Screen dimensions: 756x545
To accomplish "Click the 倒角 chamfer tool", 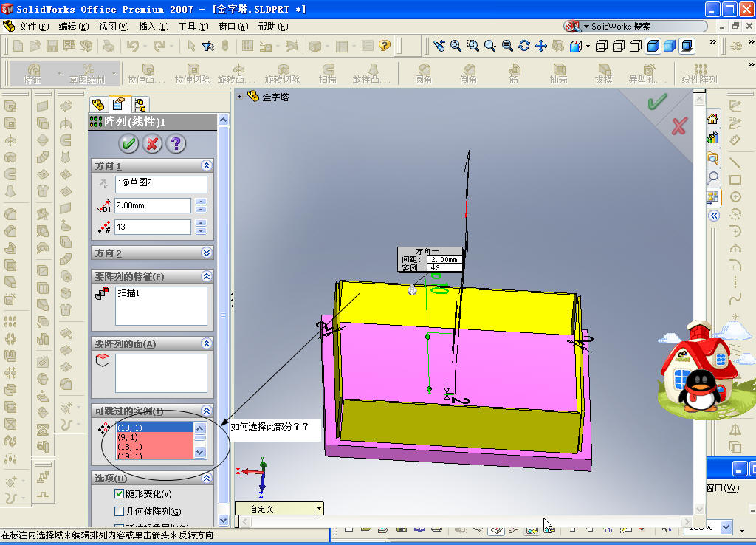I will pyautogui.click(x=468, y=73).
